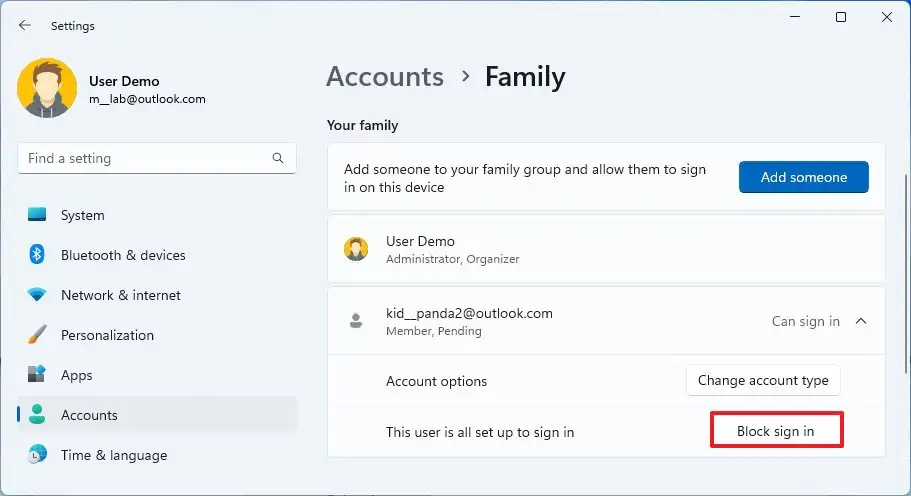Viewport: 911px width, 496px height.
Task: Click the Network wifi icon in sidebar
Action: tap(37, 295)
